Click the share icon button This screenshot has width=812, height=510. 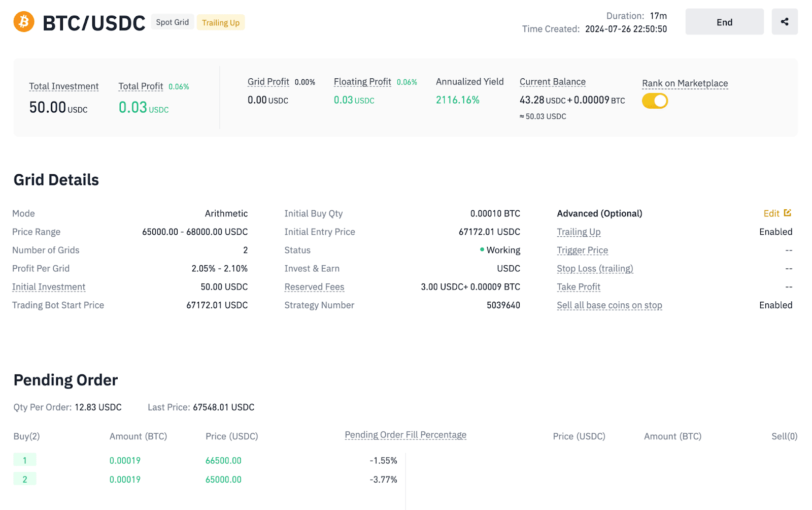(784, 22)
